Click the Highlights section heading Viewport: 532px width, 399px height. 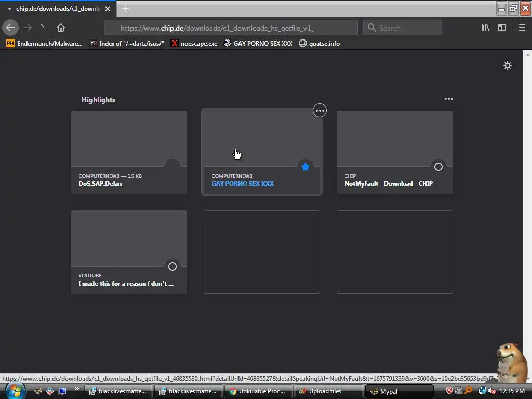98,100
